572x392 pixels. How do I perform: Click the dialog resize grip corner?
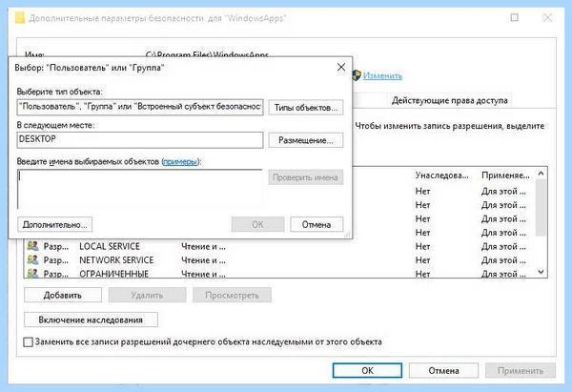tap(348, 235)
